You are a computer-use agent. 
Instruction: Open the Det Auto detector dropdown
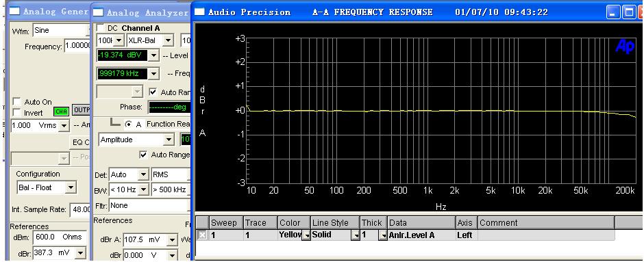click(x=143, y=174)
